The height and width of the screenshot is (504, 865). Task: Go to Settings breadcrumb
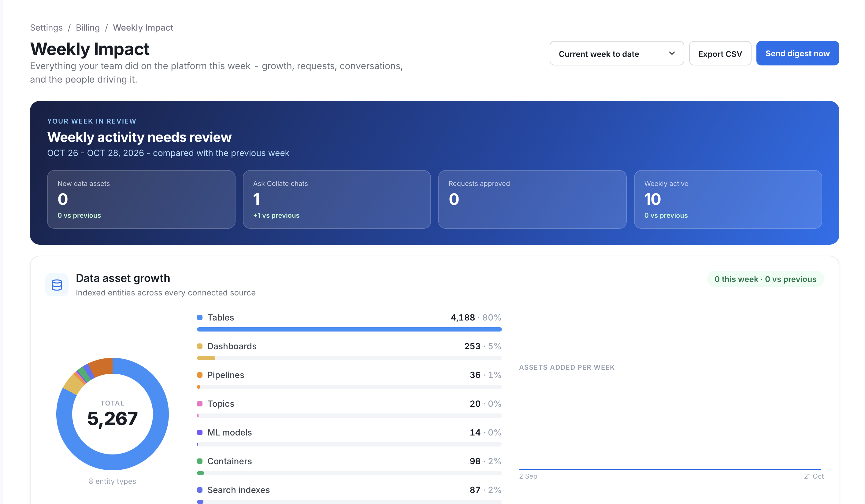point(46,28)
